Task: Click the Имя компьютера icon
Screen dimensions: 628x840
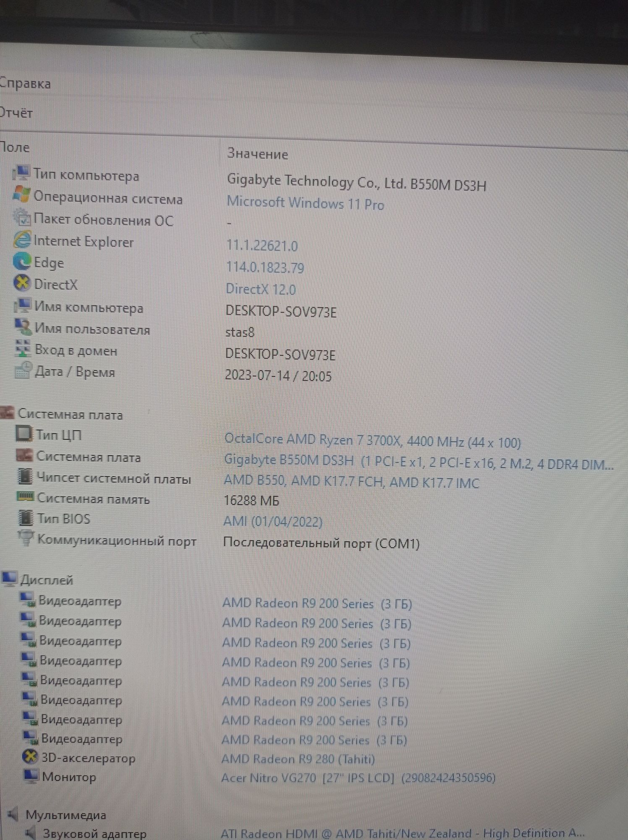Action: (22, 306)
